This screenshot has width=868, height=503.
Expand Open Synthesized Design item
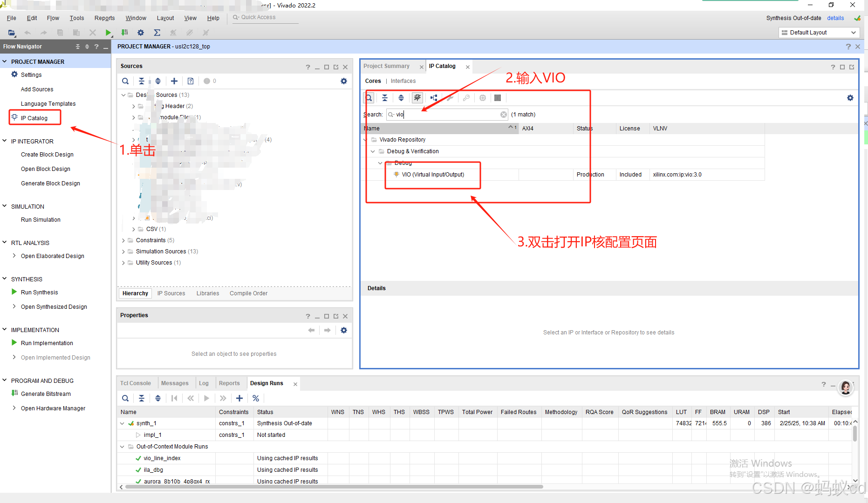(x=14, y=306)
